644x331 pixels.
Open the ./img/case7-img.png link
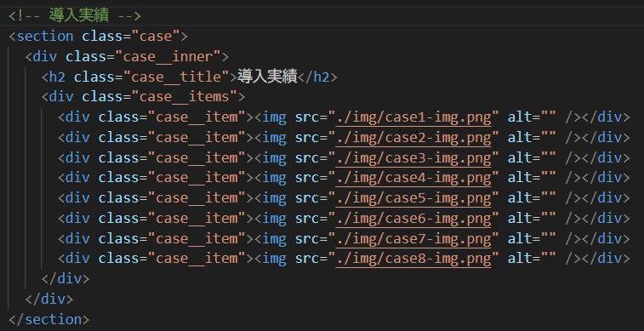click(413, 238)
